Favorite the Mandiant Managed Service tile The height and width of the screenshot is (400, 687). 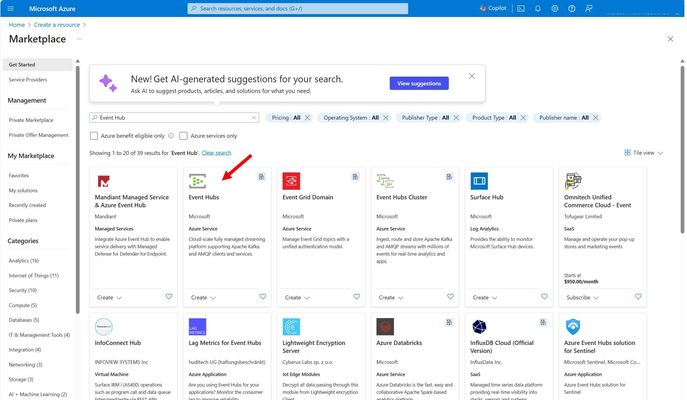[x=169, y=297]
